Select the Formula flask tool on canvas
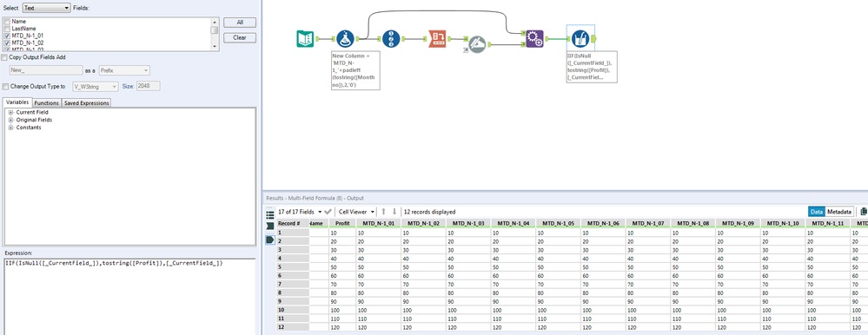This screenshot has width=868, height=335. tap(346, 39)
